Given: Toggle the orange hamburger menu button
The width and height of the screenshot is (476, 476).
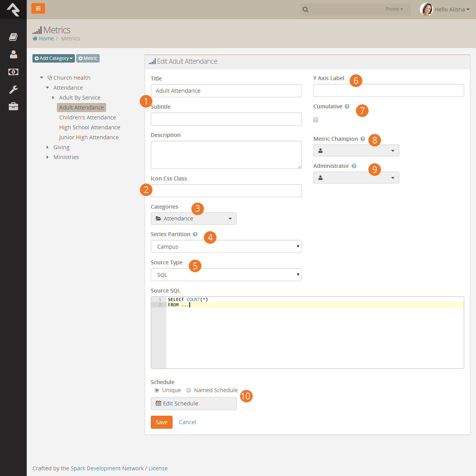Looking at the screenshot, I should tap(38, 8).
